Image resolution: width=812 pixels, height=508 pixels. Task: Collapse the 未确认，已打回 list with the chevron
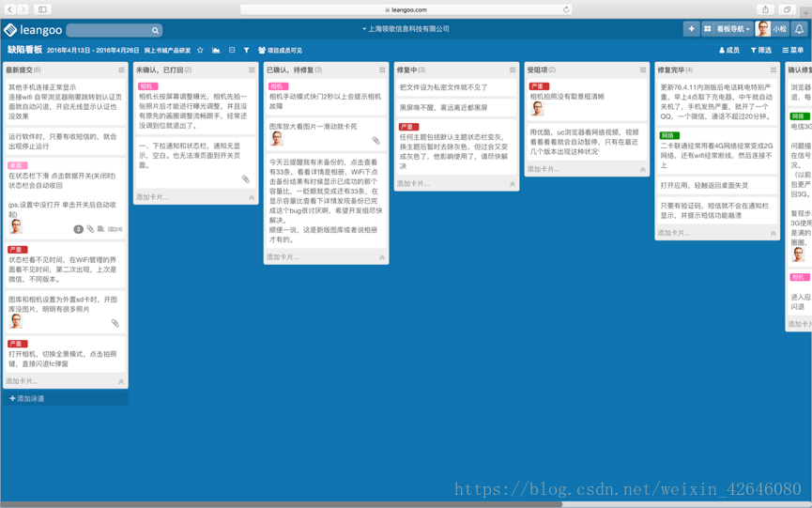click(252, 198)
